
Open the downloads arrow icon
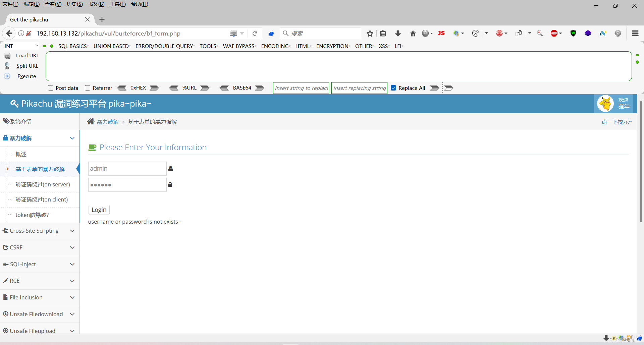click(x=398, y=33)
